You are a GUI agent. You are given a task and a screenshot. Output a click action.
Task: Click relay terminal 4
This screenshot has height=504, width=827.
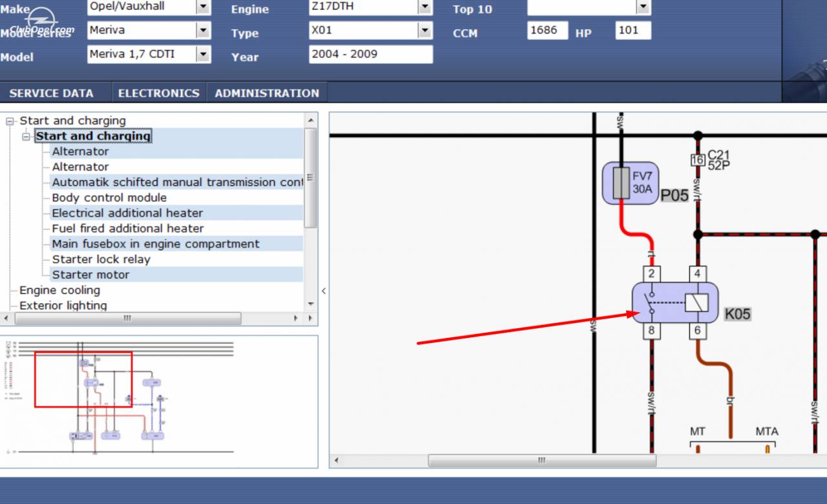click(697, 274)
